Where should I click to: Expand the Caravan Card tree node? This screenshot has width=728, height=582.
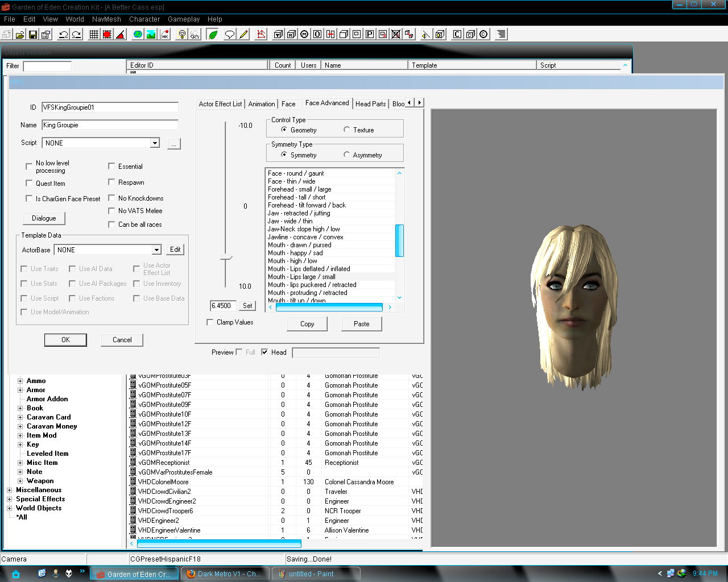20,418
